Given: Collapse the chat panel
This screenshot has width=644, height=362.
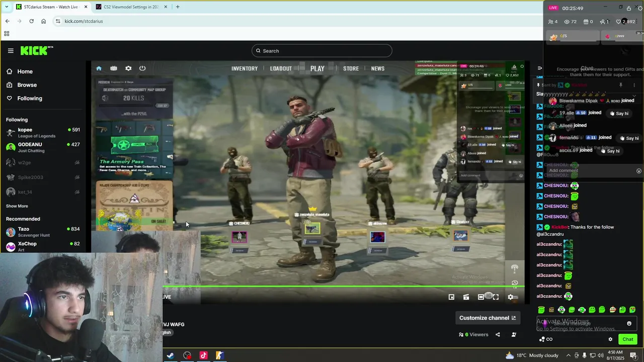Looking at the screenshot, I should pyautogui.click(x=539, y=68).
